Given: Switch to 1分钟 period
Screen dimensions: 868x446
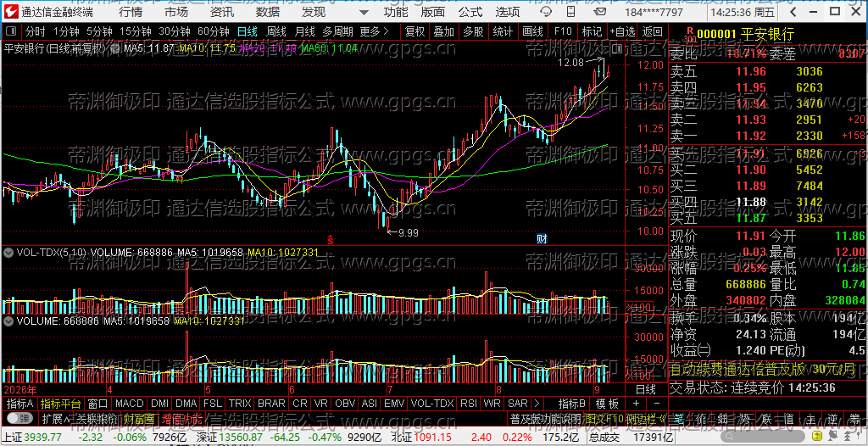Looking at the screenshot, I should 66,32.
